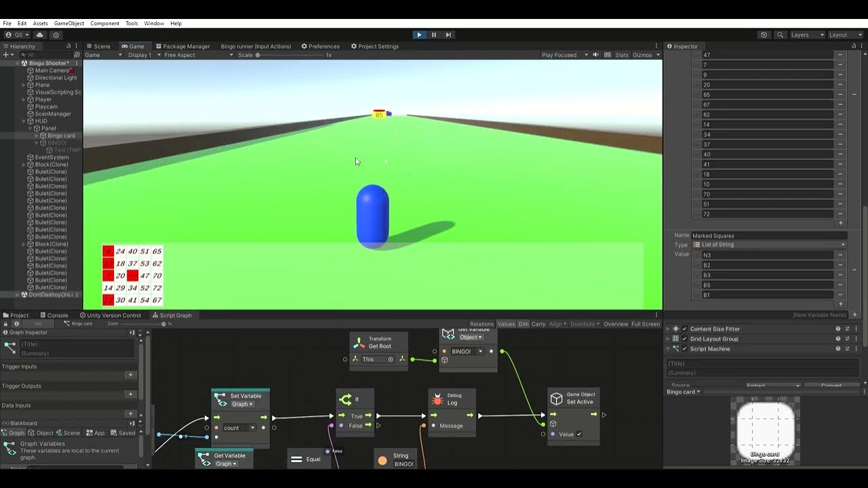Switch Blackboard to Saved variables tab
This screenshot has width=868, height=488.
pos(123,433)
